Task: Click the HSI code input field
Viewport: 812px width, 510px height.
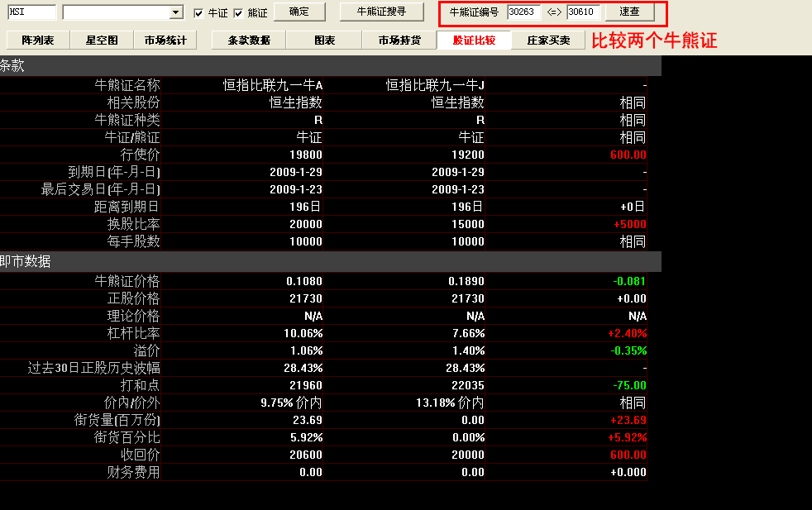Action: pos(31,12)
